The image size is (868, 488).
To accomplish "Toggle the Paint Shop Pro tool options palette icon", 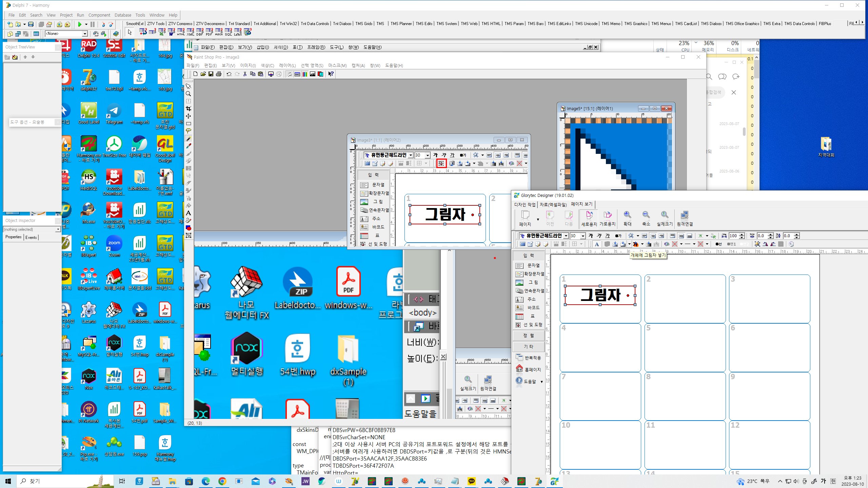I will [297, 74].
